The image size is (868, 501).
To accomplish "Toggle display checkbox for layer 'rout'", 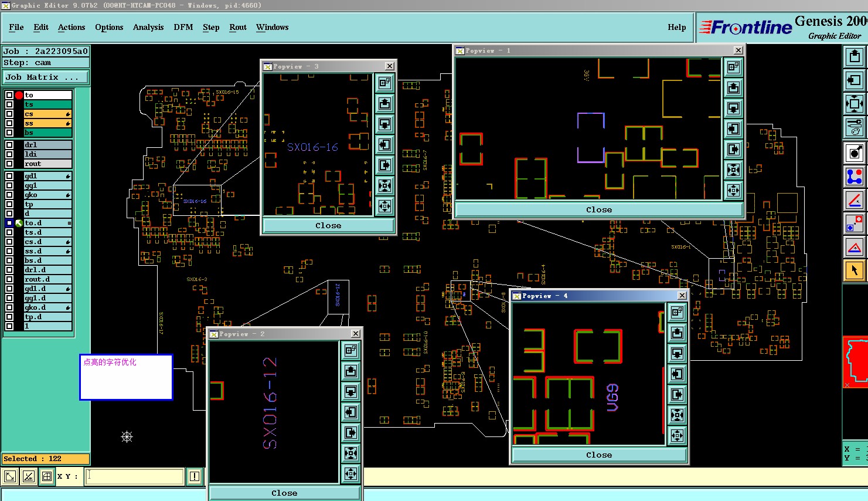I will 9,164.
